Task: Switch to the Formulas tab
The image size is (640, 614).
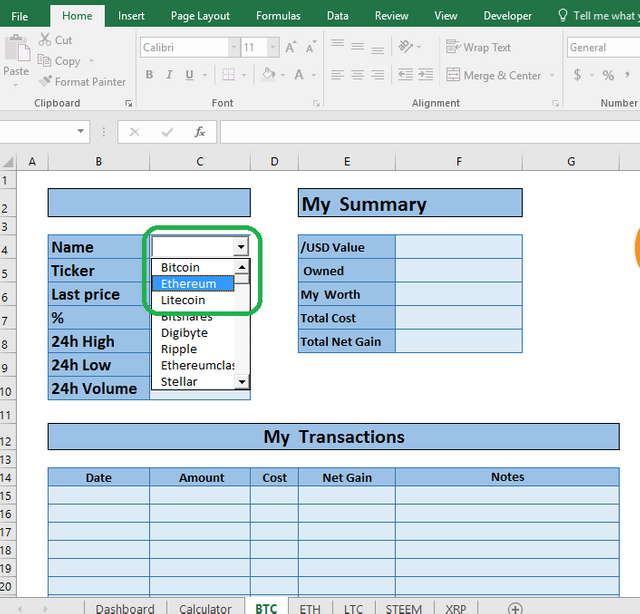Action: click(x=278, y=16)
